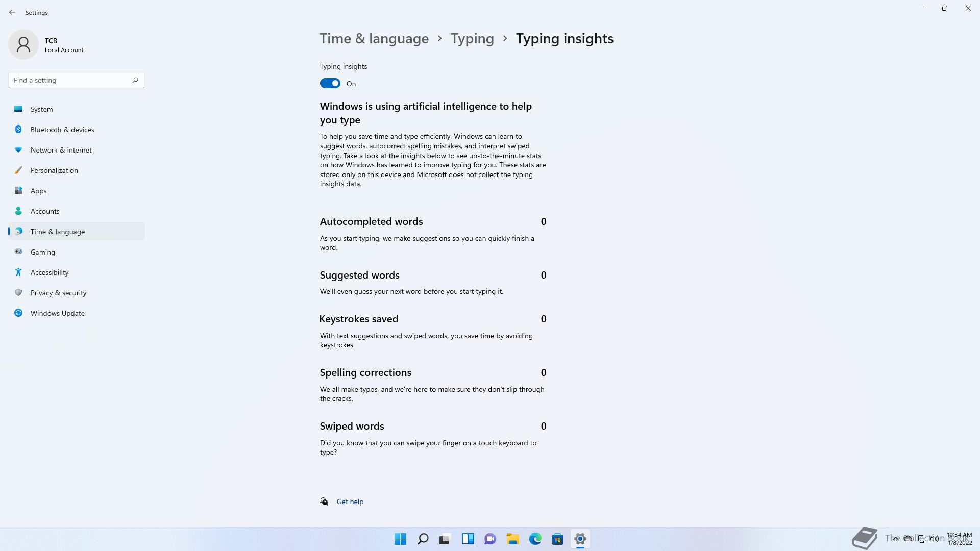Turn off the Typing insights toggle
Image resolution: width=980 pixels, height=551 pixels.
(330, 83)
